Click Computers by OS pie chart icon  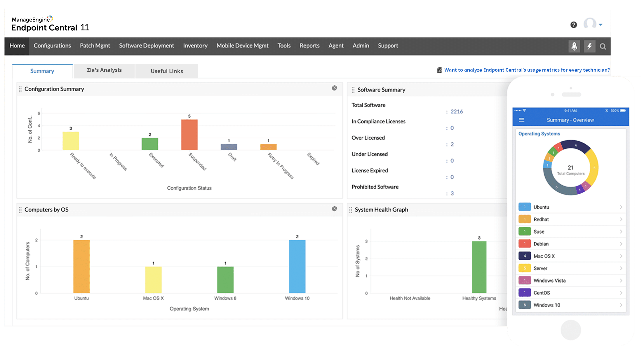pos(335,209)
